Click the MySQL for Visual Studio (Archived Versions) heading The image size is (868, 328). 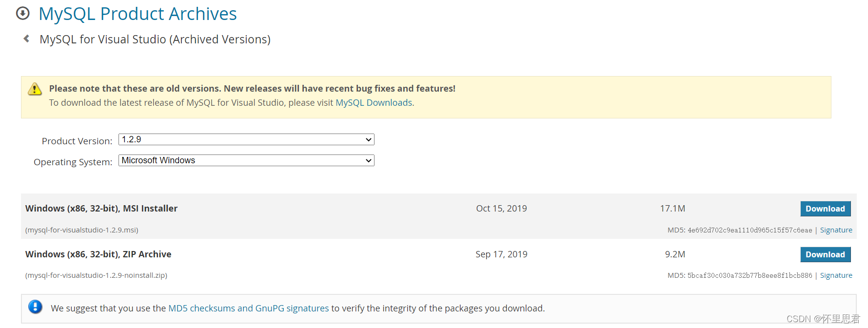coord(155,39)
